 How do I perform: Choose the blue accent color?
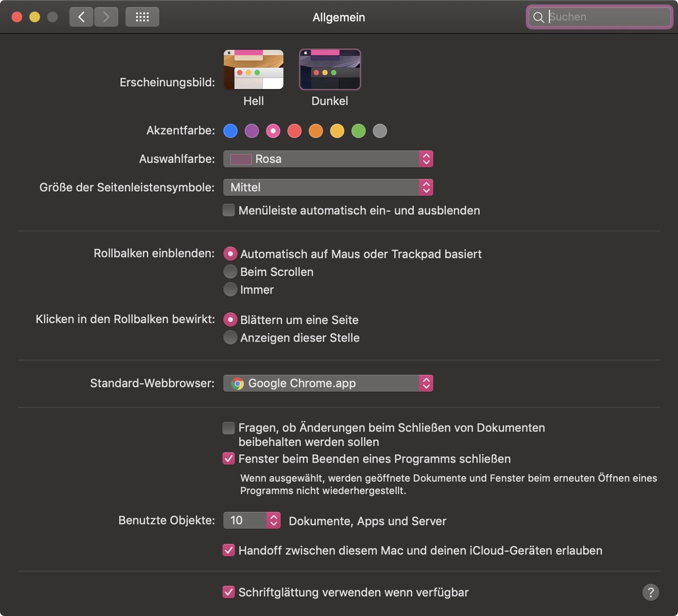[x=230, y=131]
